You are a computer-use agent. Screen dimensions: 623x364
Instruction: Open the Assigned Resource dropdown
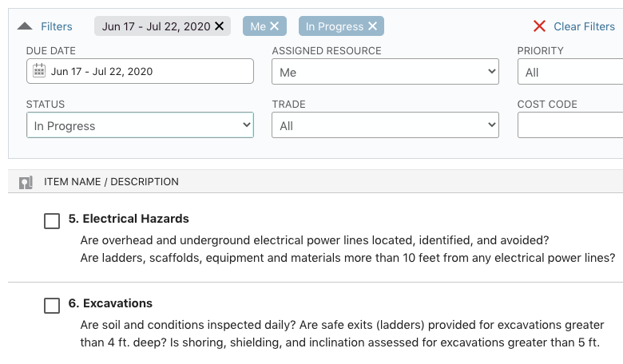click(385, 72)
